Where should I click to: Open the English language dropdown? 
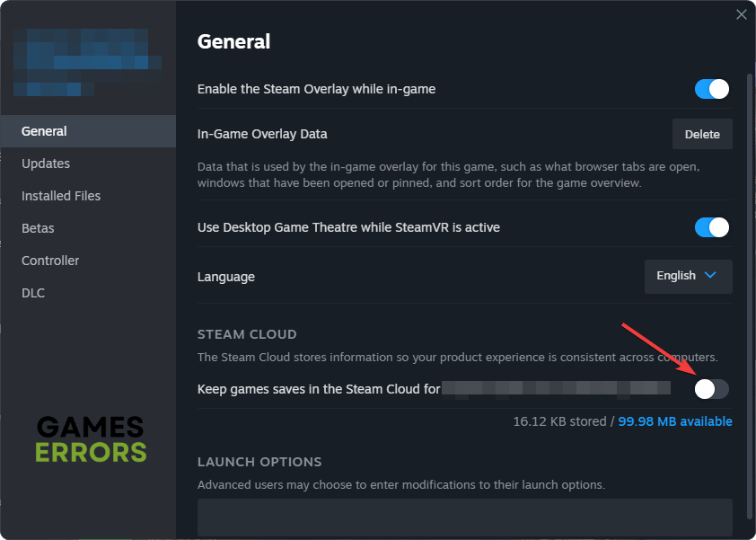[688, 276]
